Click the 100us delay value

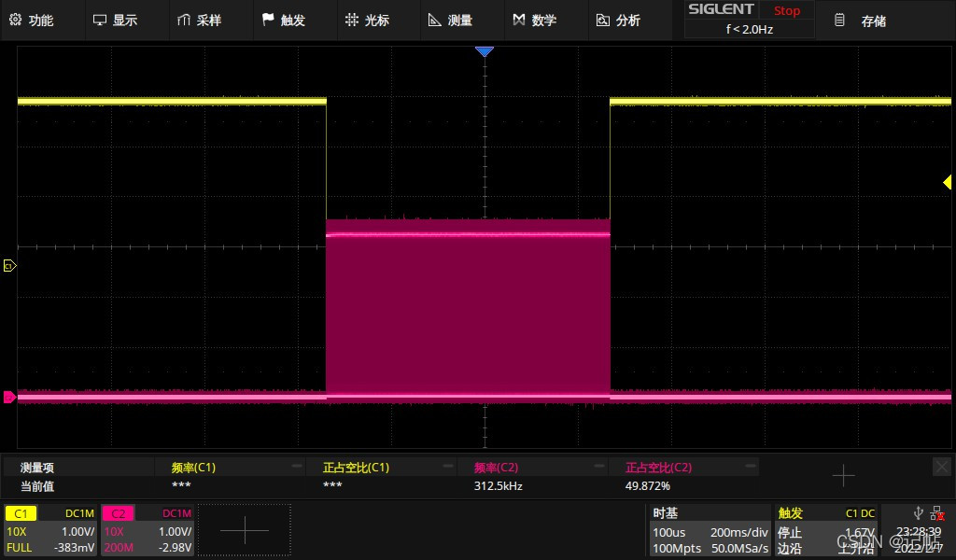pyautogui.click(x=668, y=532)
